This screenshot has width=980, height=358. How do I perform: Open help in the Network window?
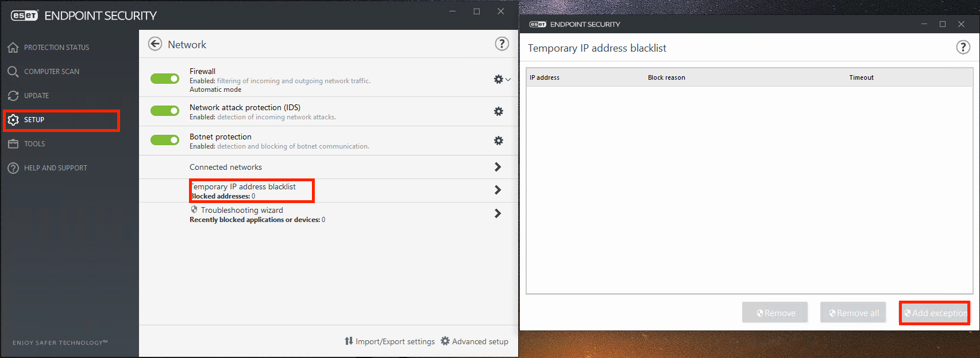tap(502, 44)
